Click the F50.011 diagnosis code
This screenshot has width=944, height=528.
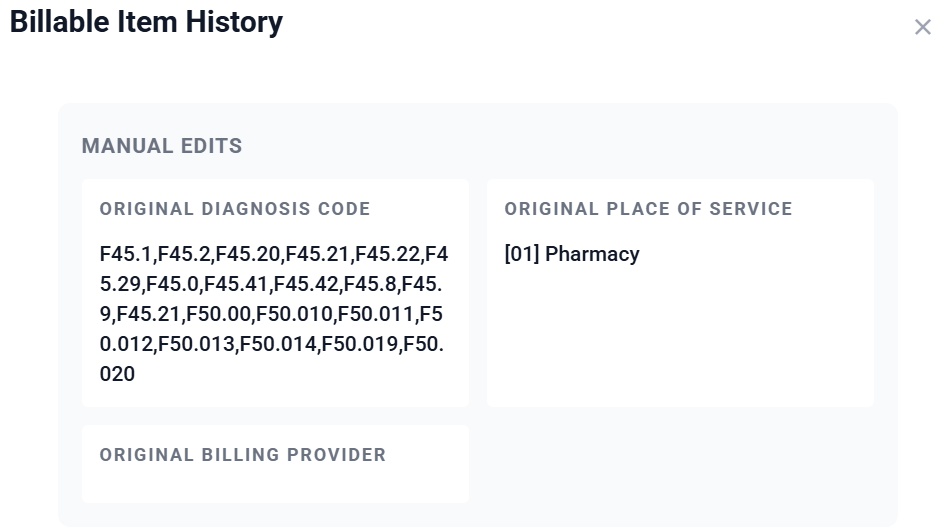pyautogui.click(x=375, y=314)
